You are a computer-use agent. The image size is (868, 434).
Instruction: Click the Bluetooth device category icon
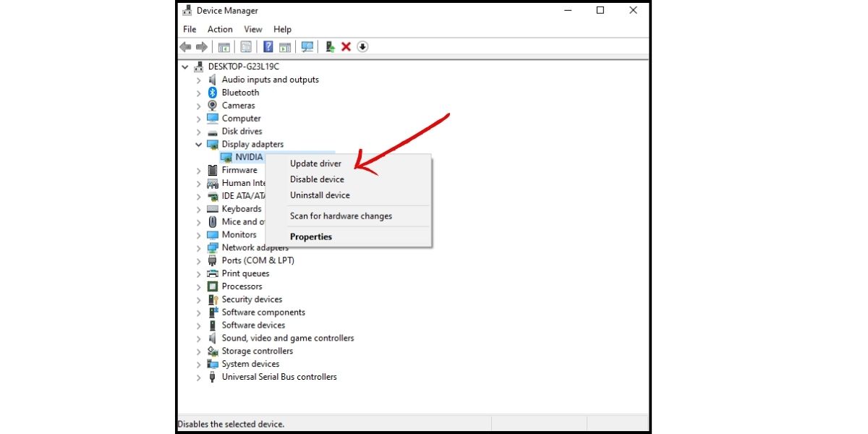coord(212,92)
